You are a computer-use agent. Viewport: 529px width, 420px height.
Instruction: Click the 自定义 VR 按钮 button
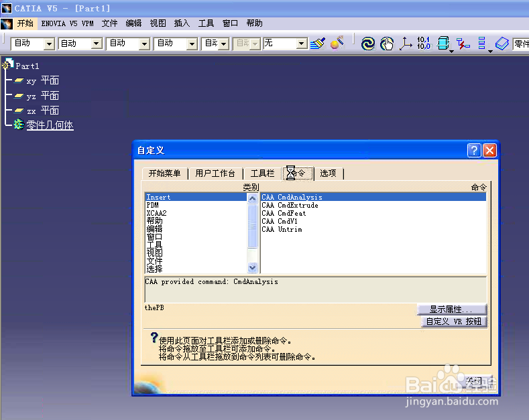(454, 322)
